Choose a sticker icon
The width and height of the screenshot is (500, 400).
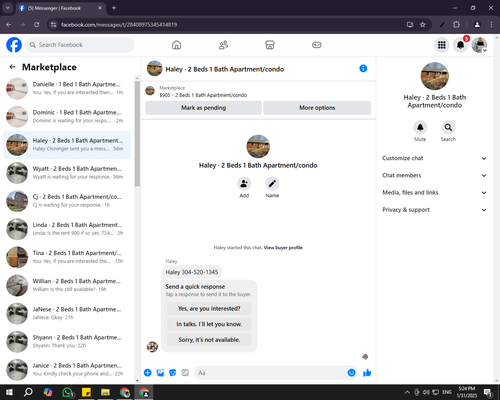coord(173,373)
